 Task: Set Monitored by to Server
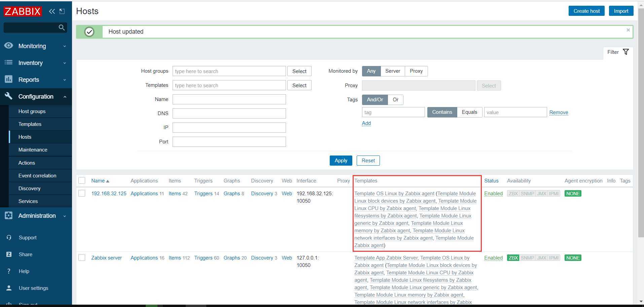point(393,71)
